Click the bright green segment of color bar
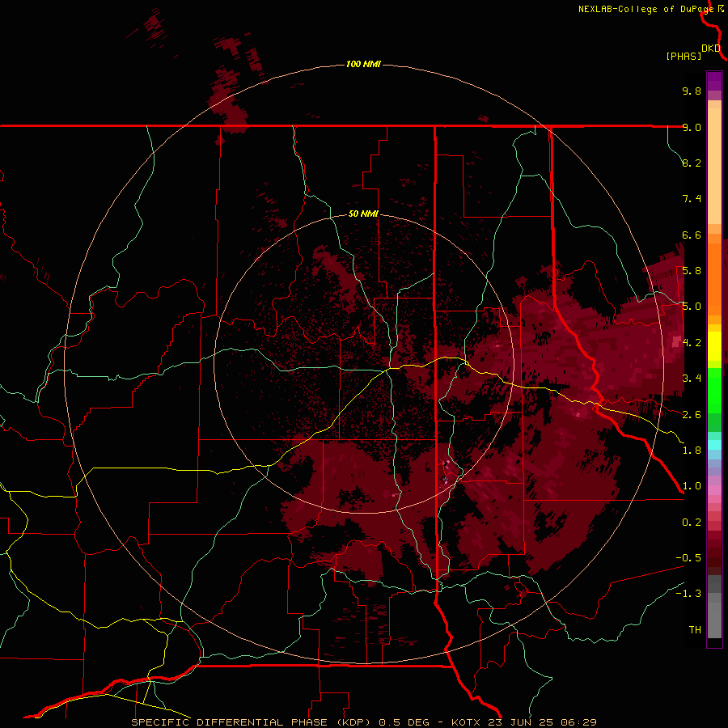 714,390
